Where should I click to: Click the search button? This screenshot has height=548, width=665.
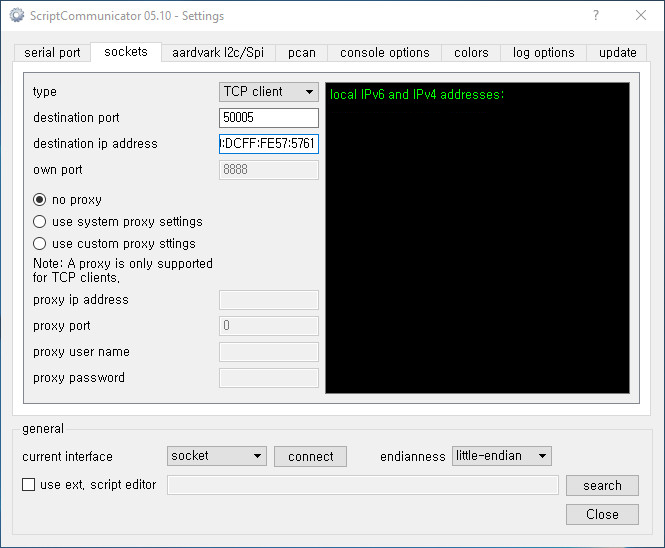click(x=602, y=485)
